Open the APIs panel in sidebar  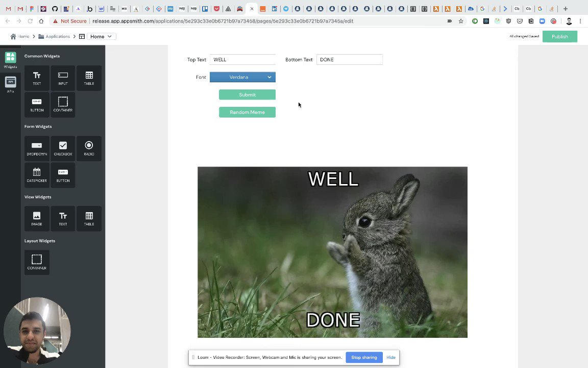coord(11,84)
